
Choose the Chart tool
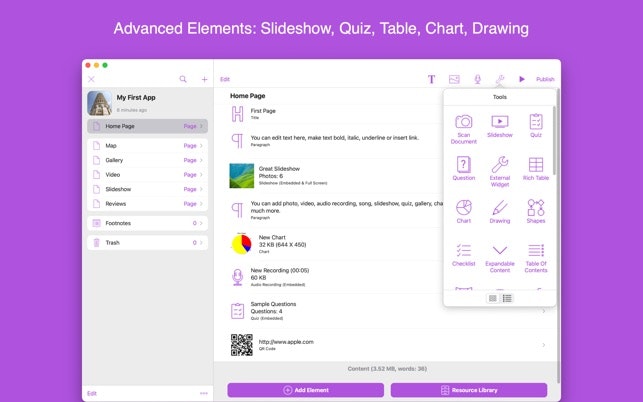[x=463, y=211]
